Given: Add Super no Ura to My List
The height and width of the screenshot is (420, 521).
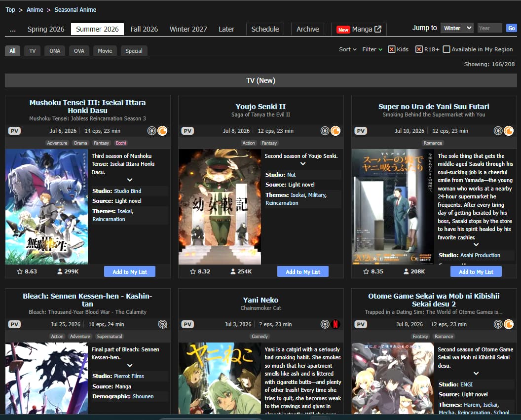Looking at the screenshot, I should (476, 272).
